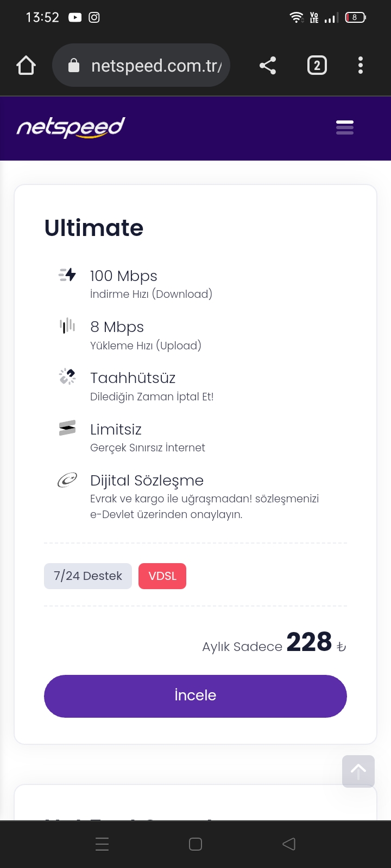This screenshot has width=391, height=868.
Task: Click the scroll-to-top arrow button
Action: point(358,771)
